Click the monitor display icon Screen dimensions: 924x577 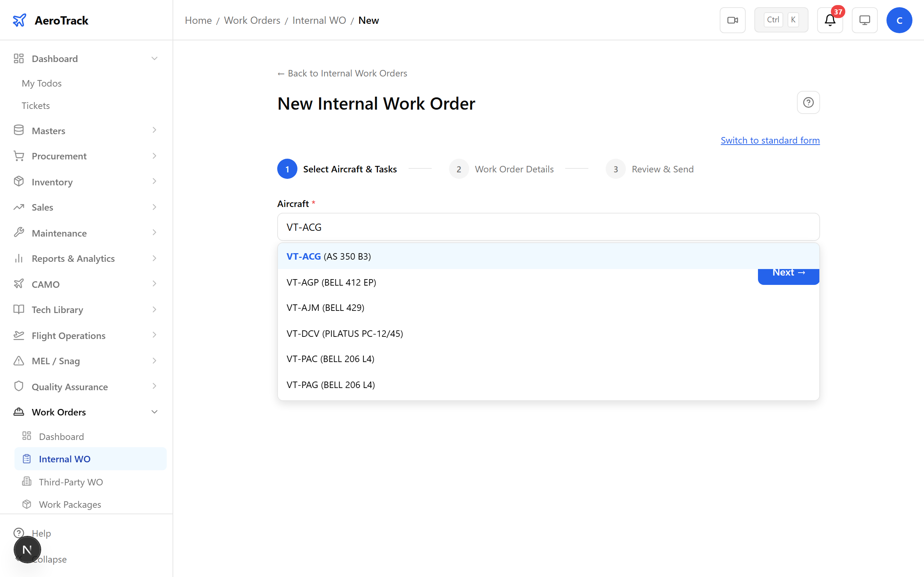pos(864,20)
